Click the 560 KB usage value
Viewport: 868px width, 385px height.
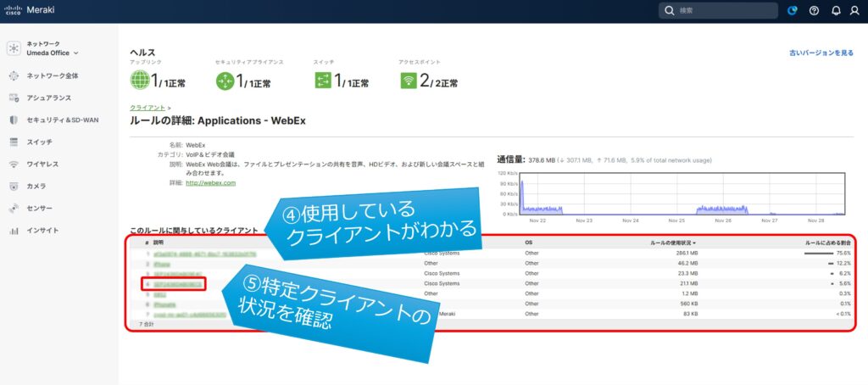click(688, 304)
